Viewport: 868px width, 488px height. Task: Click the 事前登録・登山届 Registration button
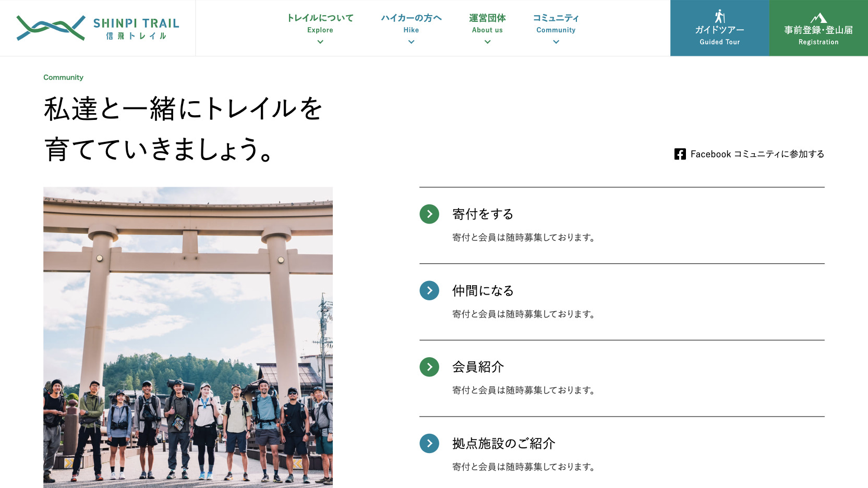point(818,28)
